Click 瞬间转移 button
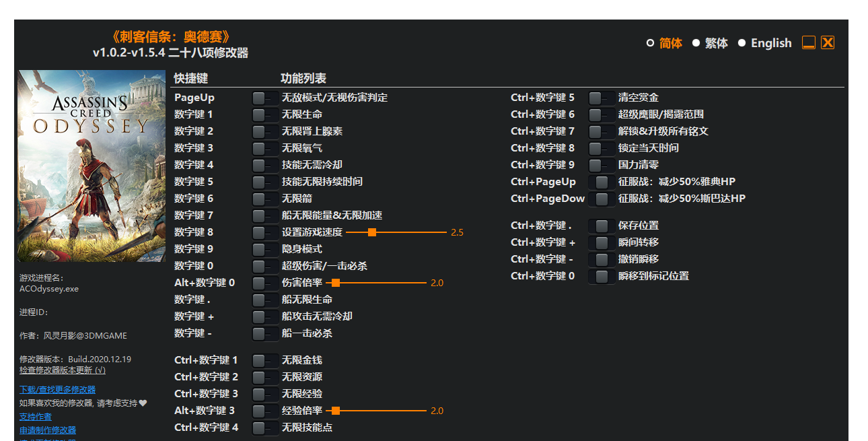868x441 pixels. [x=602, y=242]
